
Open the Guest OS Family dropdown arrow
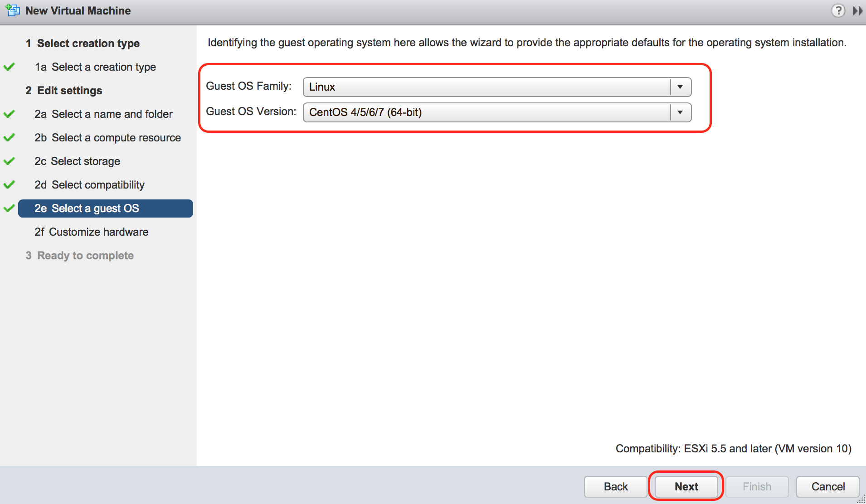pos(680,87)
